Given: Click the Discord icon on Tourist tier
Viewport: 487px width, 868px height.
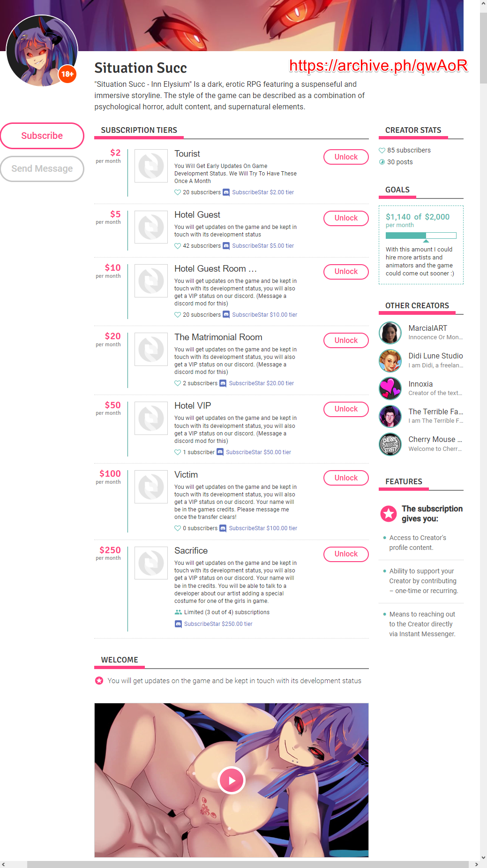Looking at the screenshot, I should [x=226, y=192].
